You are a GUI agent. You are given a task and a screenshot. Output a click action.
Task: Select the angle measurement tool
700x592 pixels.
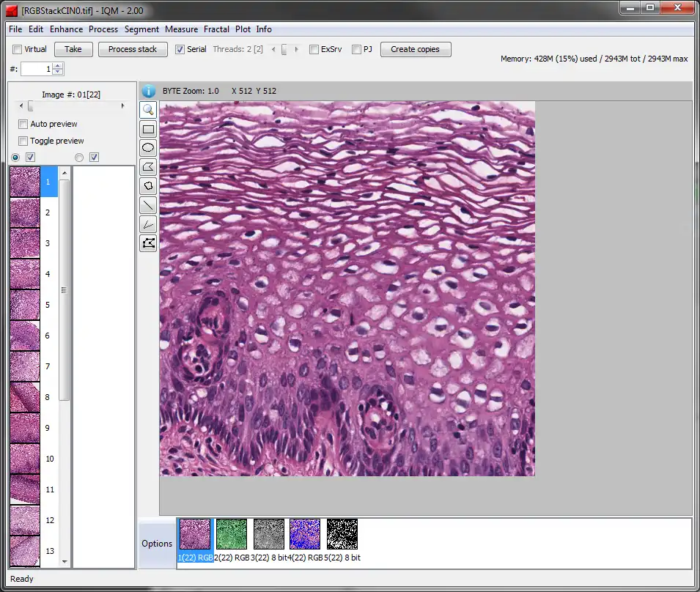pos(148,224)
